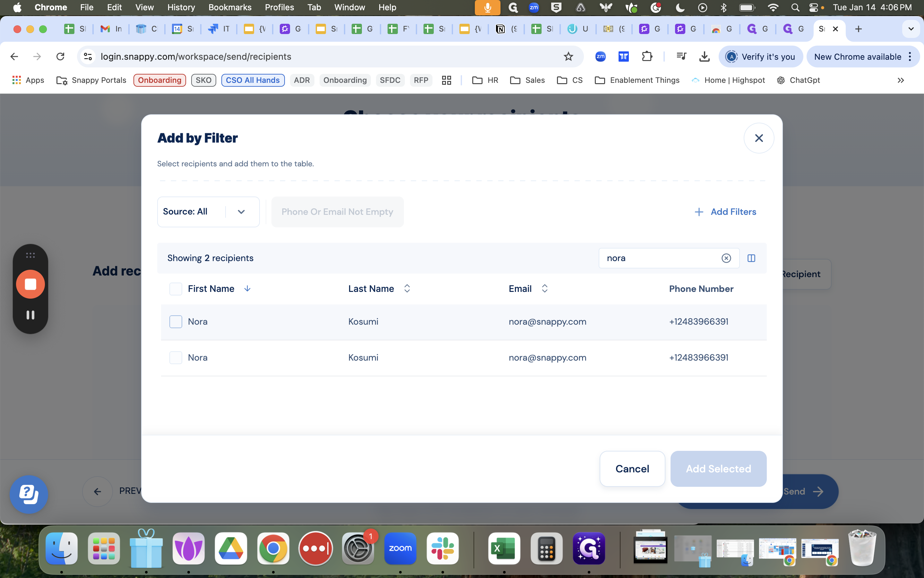Open a new Chrome tab
The image size is (924, 578).
click(x=858, y=29)
